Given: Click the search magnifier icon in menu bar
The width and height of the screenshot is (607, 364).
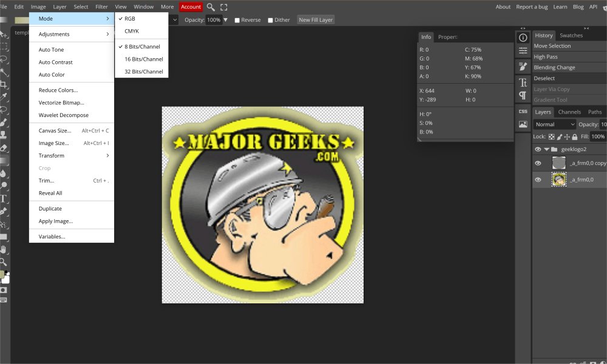Looking at the screenshot, I should [x=211, y=7].
